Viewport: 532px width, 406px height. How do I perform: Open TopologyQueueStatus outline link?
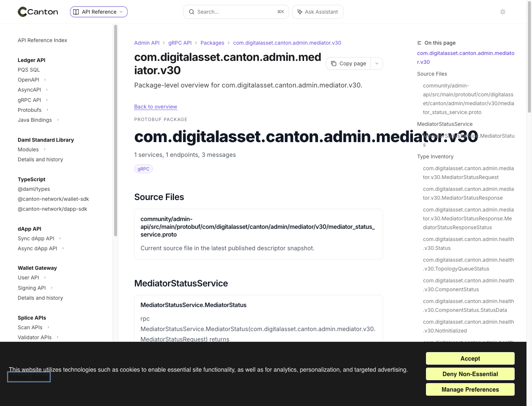pos(468,264)
